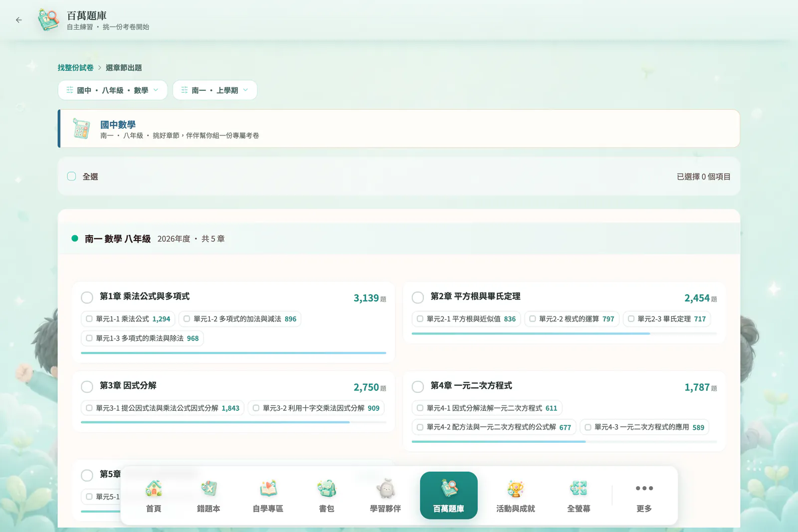This screenshot has height=532, width=798.
Task: Tick the 全選 checkbox
Action: [72, 177]
